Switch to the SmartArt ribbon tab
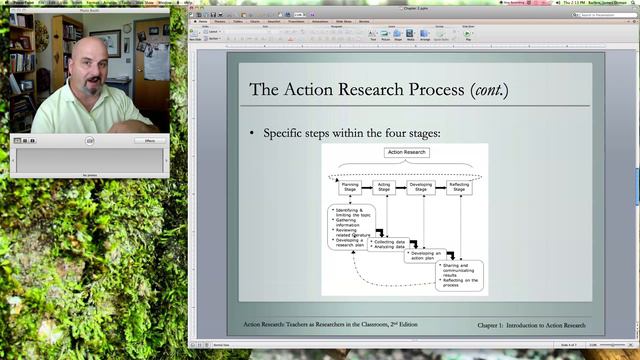This screenshot has height=360, width=640. (274, 21)
